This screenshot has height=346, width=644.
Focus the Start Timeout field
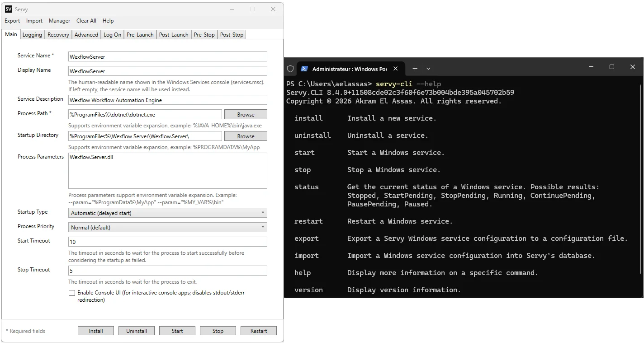tap(168, 242)
